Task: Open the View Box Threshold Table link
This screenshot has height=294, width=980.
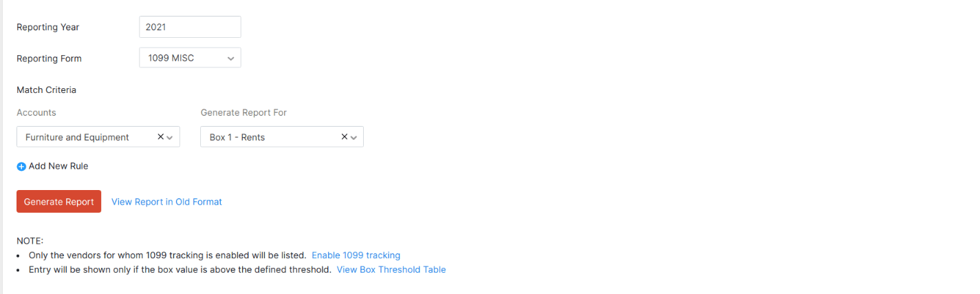Action: point(391,269)
